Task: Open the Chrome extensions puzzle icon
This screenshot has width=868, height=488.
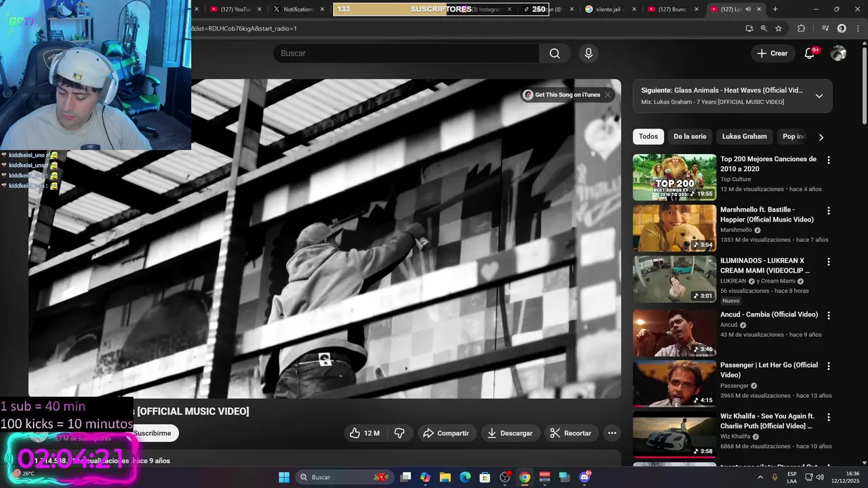Action: [x=802, y=28]
